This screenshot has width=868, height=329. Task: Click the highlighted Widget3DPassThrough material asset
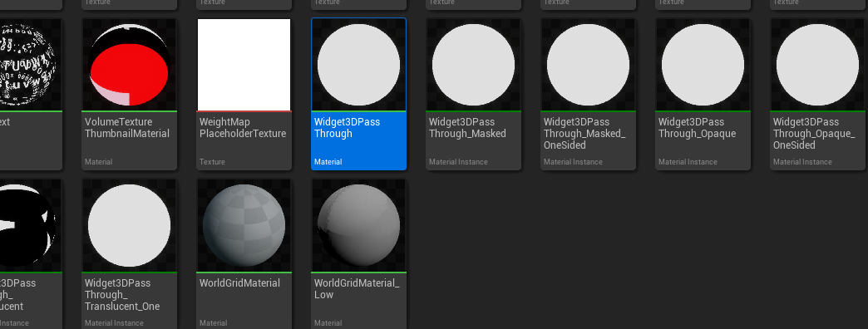point(358,94)
